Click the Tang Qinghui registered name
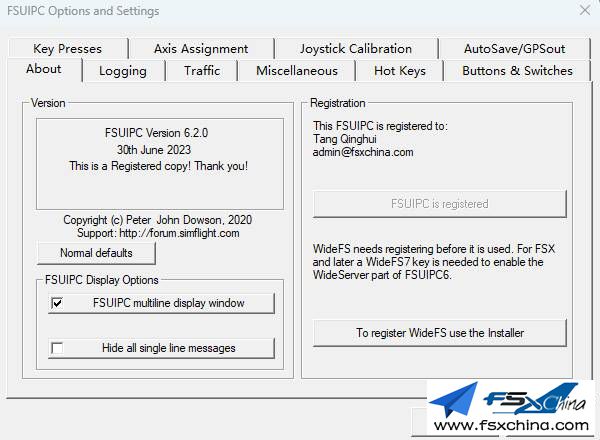This screenshot has width=600, height=440. 344,139
